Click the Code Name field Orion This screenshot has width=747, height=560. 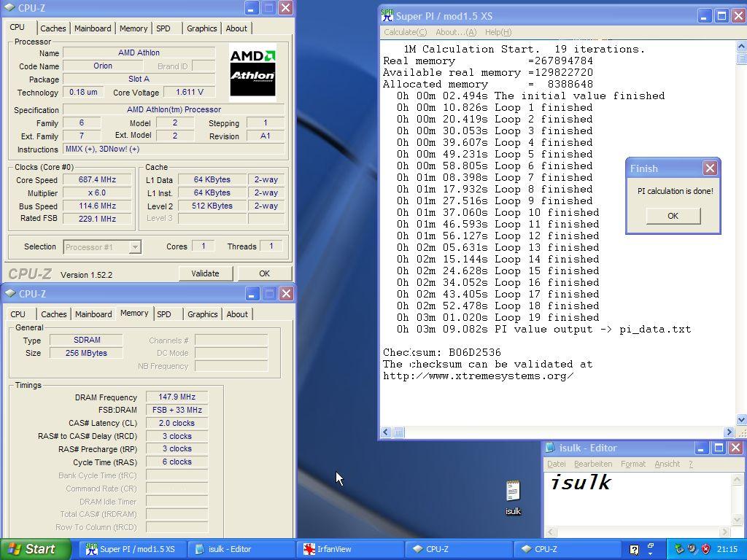103,66
